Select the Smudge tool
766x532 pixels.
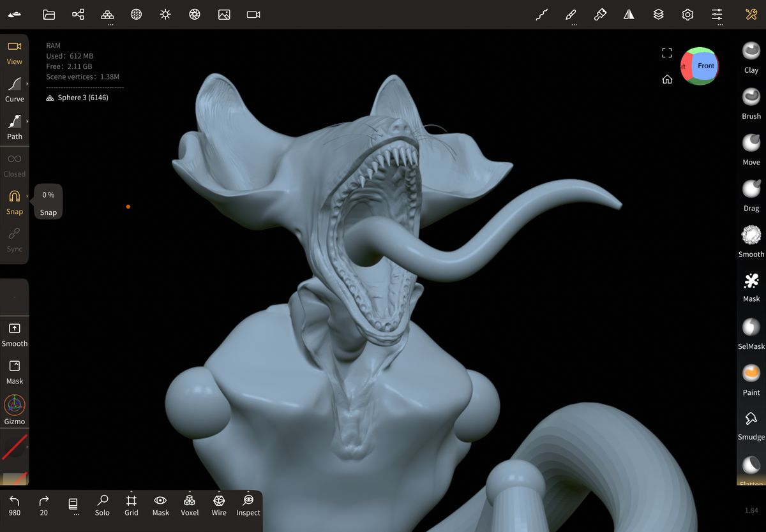click(x=751, y=425)
